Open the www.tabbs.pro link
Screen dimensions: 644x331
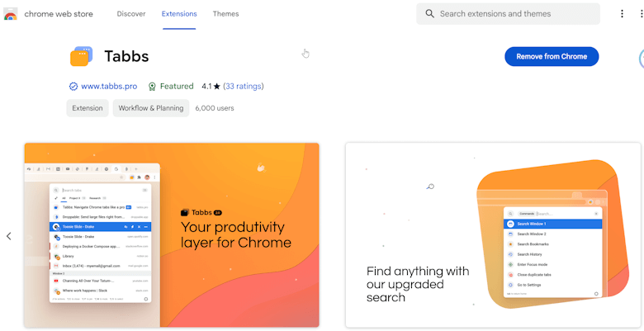coord(109,86)
